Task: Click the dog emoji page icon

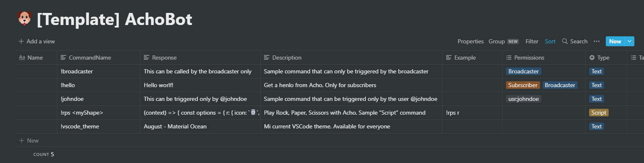Action: click(x=24, y=19)
